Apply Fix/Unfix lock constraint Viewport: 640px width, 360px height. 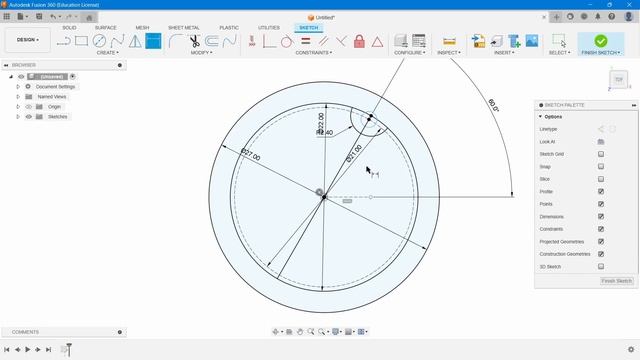(359, 41)
